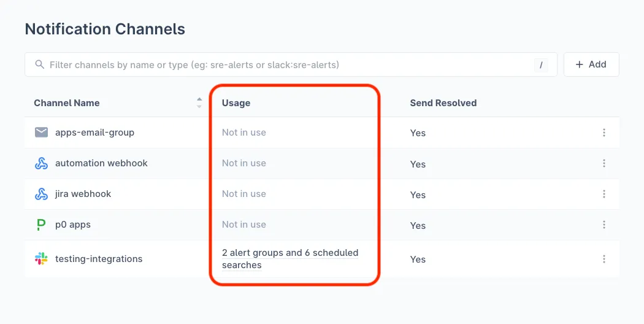Click the slash shortcut hint in filter
Image resolution: width=644 pixels, height=324 pixels.
point(541,64)
